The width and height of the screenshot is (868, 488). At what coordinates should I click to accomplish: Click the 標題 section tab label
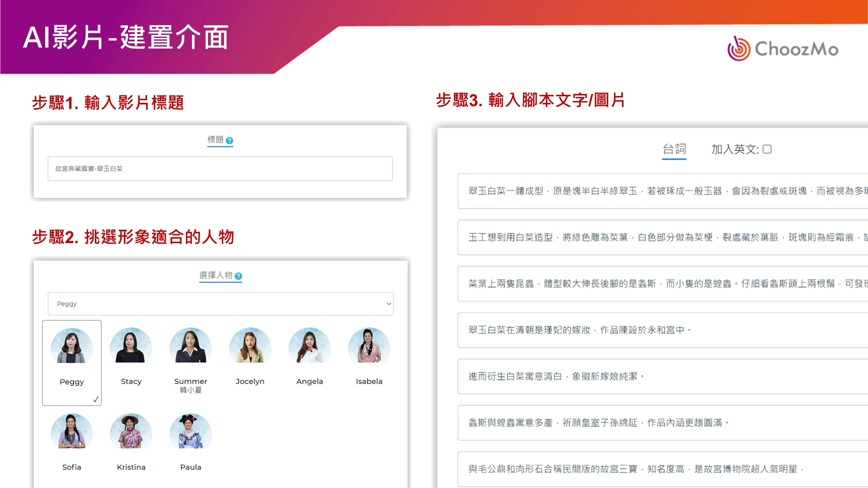pyautogui.click(x=215, y=140)
